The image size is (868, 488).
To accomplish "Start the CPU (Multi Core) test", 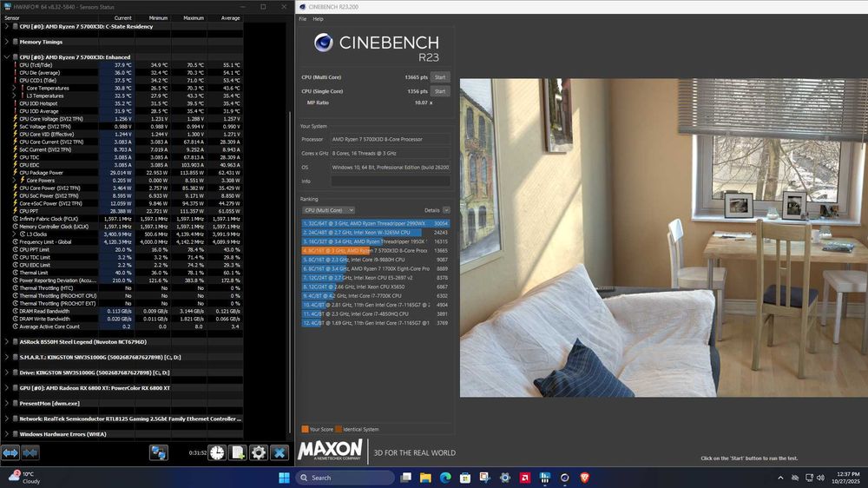I will [x=440, y=77].
